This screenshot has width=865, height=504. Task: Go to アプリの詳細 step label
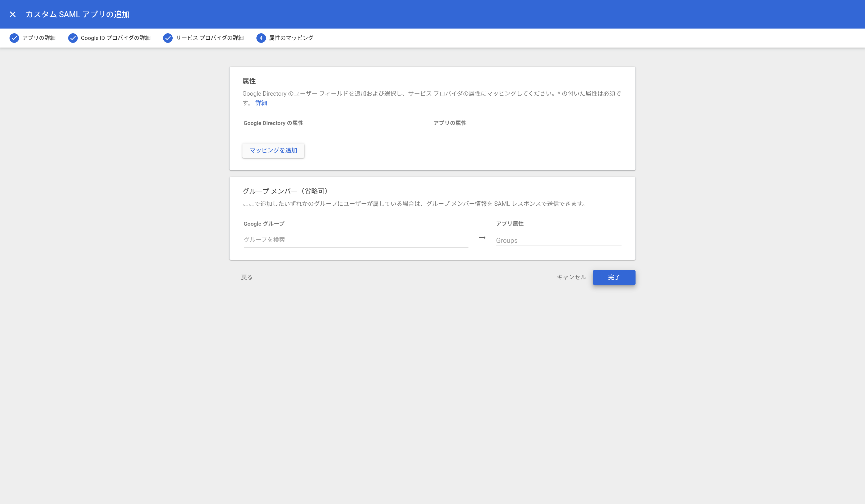[x=39, y=38]
